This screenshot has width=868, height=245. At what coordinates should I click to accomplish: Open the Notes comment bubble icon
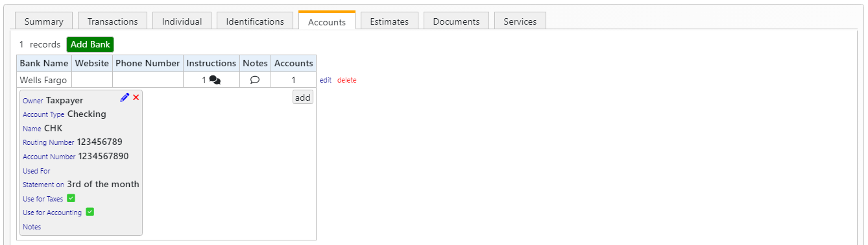tap(255, 81)
